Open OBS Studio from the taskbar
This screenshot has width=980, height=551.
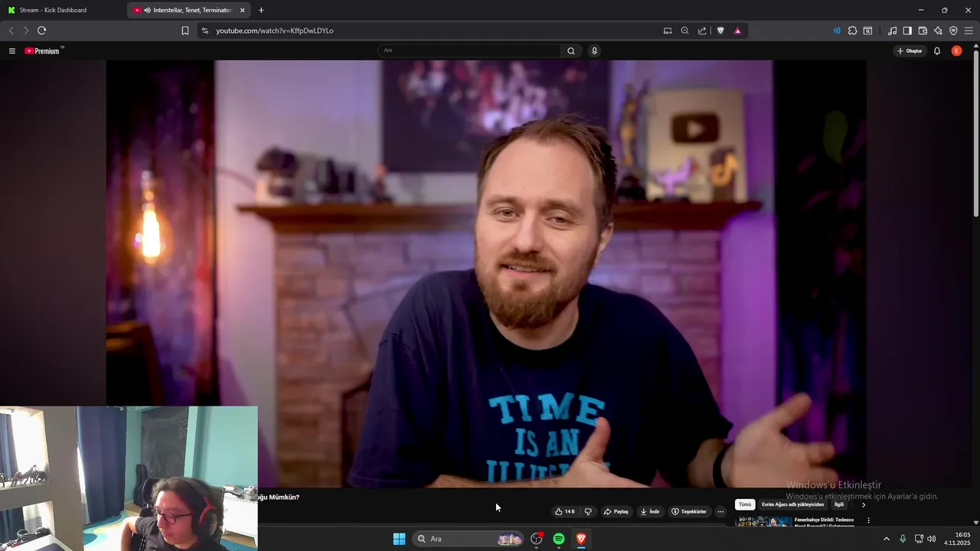537,539
